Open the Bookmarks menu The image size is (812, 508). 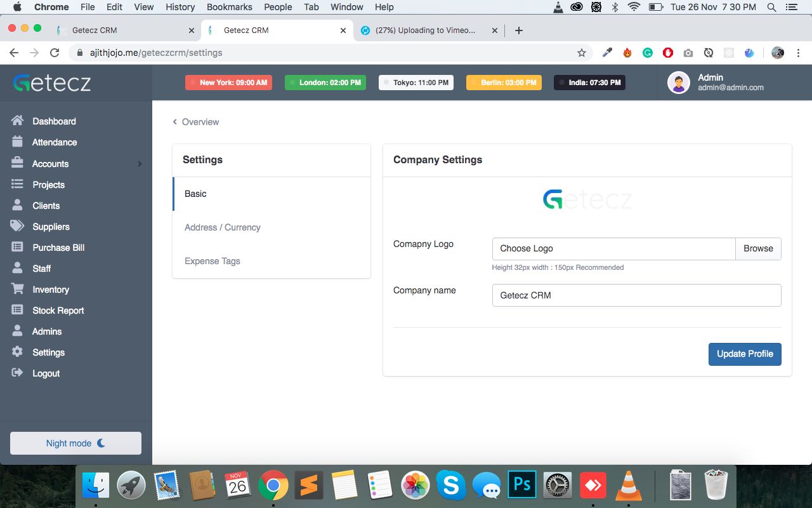click(x=230, y=7)
